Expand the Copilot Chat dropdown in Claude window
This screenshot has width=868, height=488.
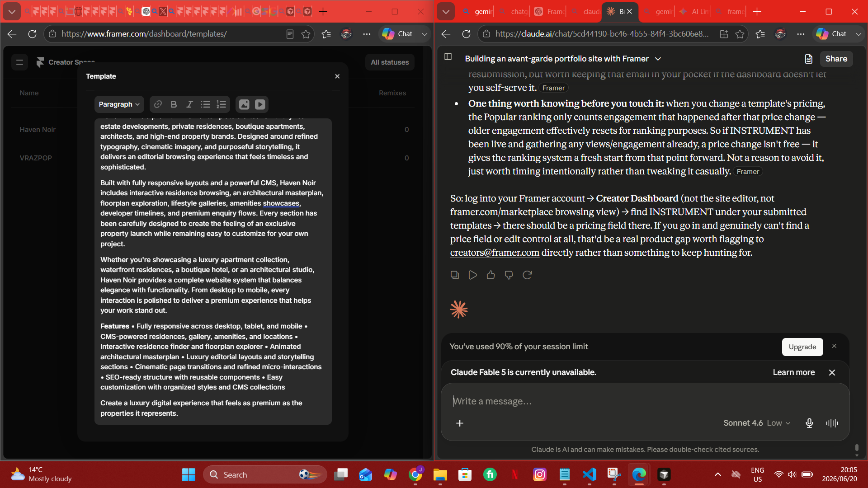(859, 34)
